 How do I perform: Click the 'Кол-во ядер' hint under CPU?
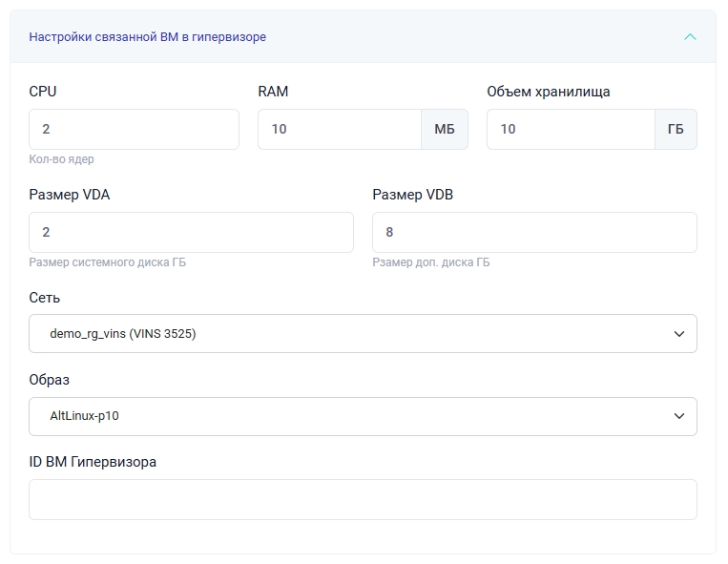coord(61,159)
